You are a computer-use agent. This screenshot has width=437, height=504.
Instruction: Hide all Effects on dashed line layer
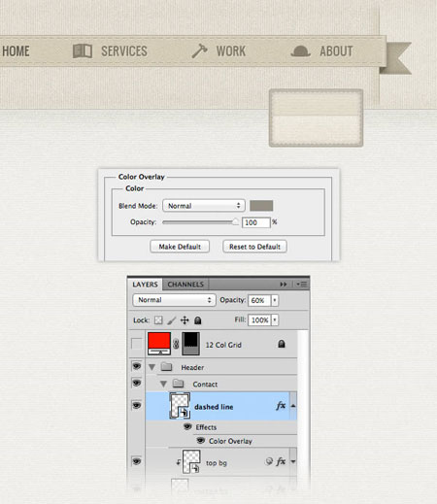[x=187, y=426]
